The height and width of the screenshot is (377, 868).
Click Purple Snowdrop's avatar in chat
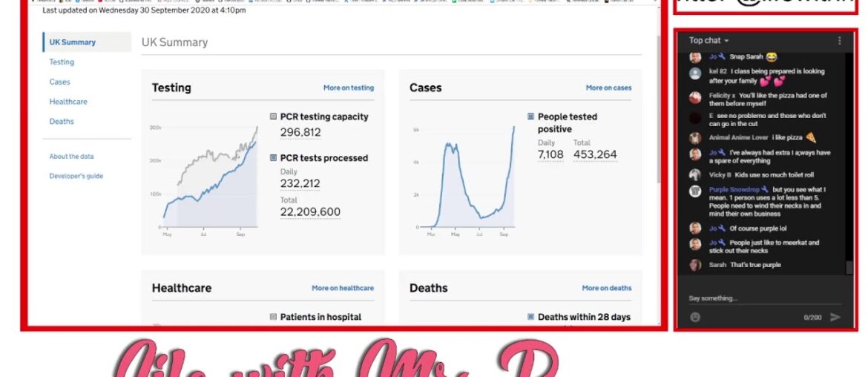pos(695,191)
